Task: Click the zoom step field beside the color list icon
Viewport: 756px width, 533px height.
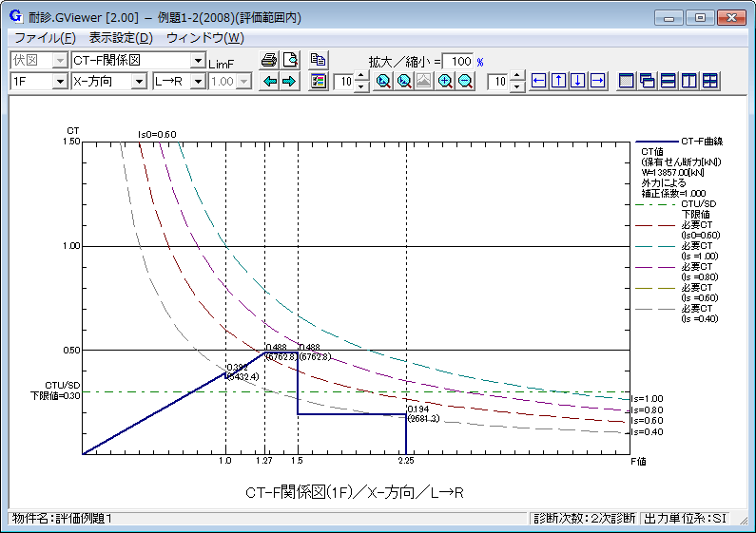Action: [x=345, y=82]
